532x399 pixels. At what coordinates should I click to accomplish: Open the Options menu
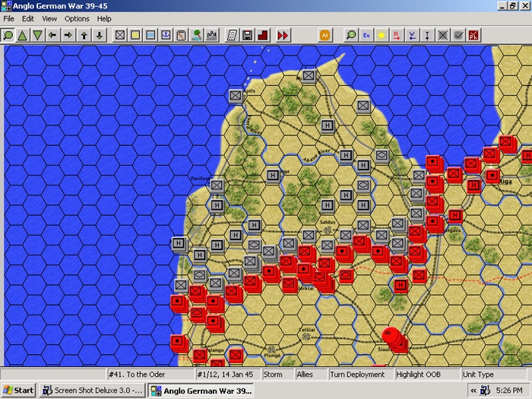click(77, 19)
